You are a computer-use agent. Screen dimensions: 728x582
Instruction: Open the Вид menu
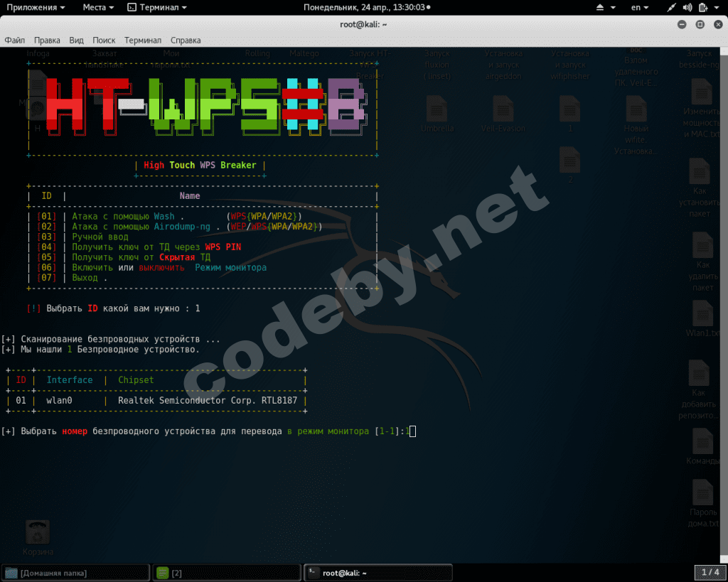tap(77, 41)
